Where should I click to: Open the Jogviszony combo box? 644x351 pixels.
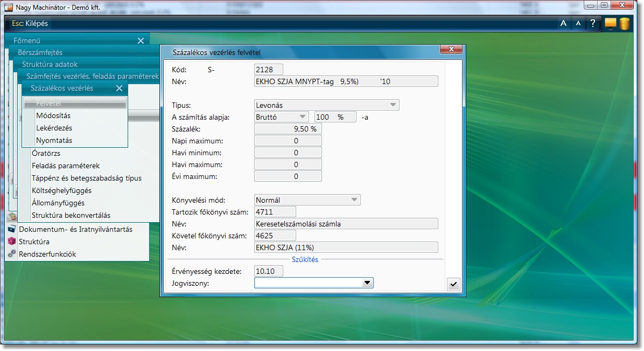click(367, 283)
